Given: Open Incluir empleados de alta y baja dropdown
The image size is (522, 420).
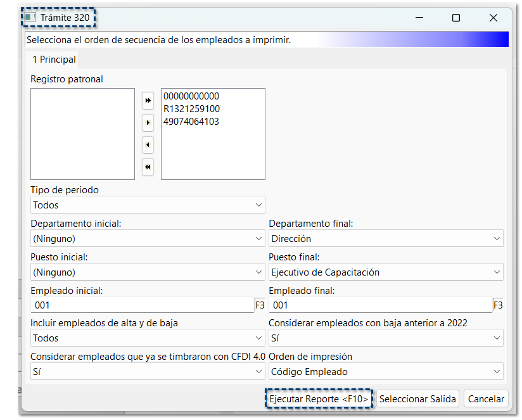Looking at the screenshot, I should coord(148,338).
